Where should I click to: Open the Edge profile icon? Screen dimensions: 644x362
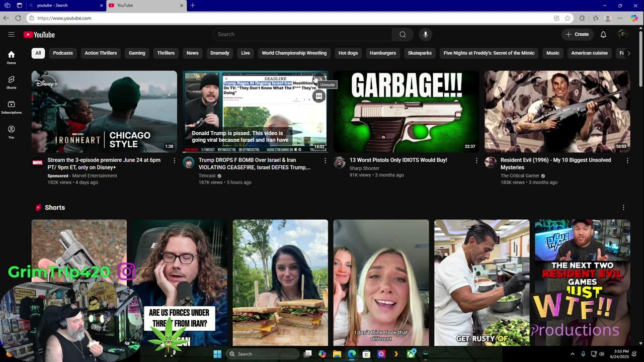point(608,18)
